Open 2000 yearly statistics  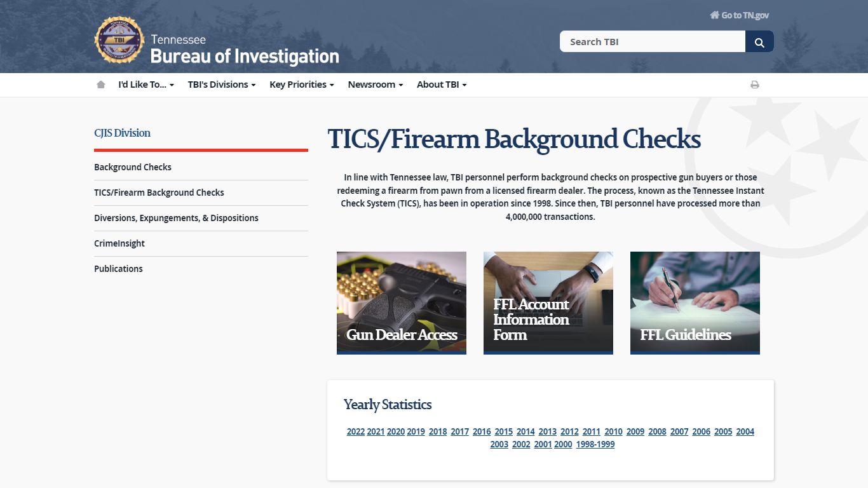pos(563,444)
